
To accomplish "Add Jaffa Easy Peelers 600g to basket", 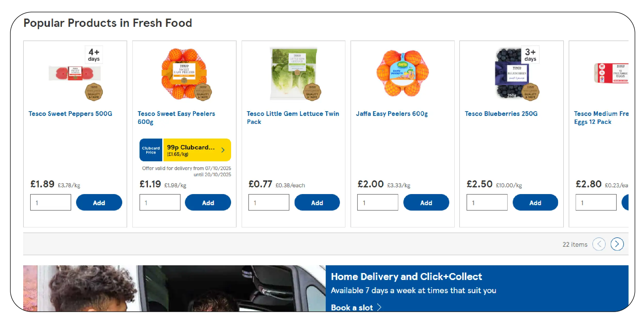I will click(426, 202).
